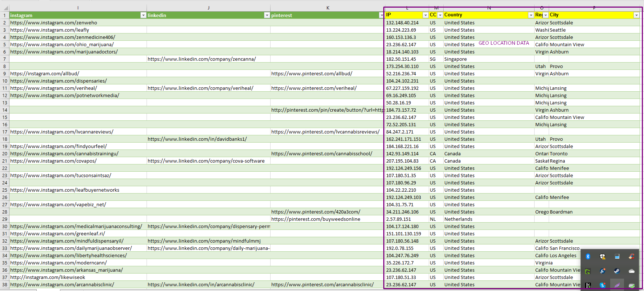644x291 pixels.
Task: Click the linkedin.com/company/cova-software link cell
Action: click(x=208, y=161)
